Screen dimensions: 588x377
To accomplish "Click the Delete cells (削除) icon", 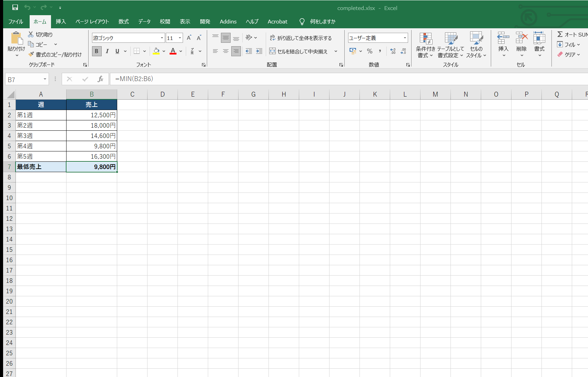I will click(x=521, y=38).
